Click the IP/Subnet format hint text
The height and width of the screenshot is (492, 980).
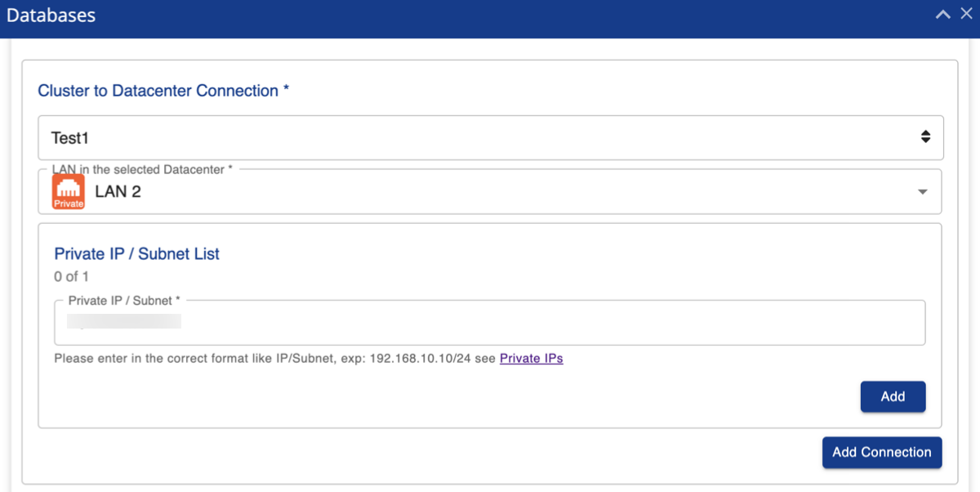coord(274,358)
